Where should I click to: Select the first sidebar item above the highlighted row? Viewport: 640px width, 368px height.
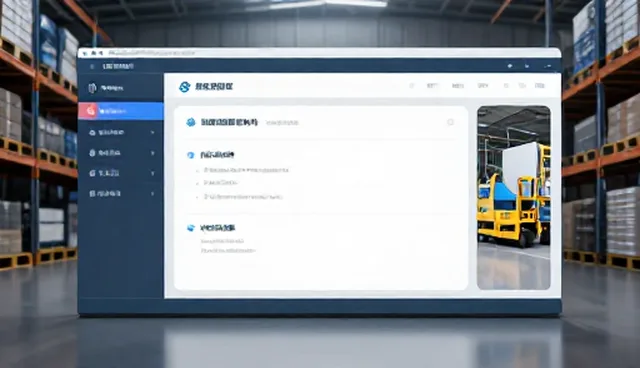121,88
